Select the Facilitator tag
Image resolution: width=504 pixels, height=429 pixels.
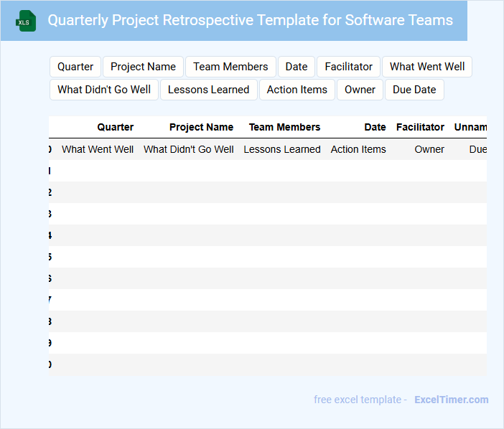tap(348, 67)
